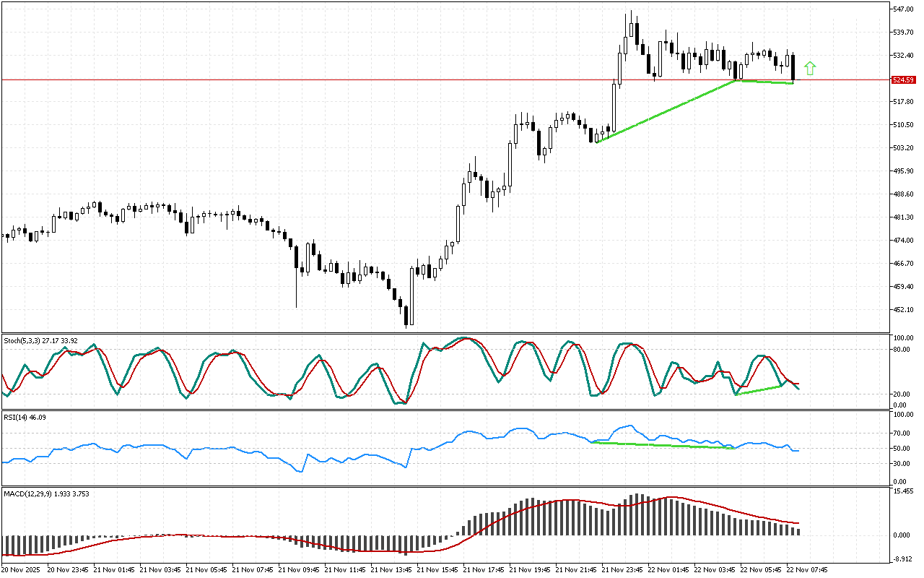
Task: Select the red 524.59 price tag
Action: click(903, 79)
